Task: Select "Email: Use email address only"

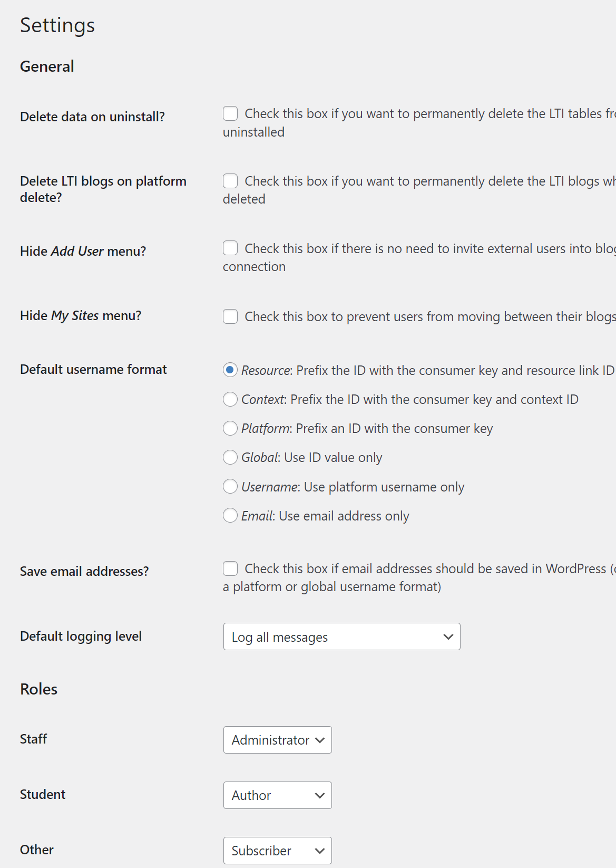Action: click(x=230, y=515)
